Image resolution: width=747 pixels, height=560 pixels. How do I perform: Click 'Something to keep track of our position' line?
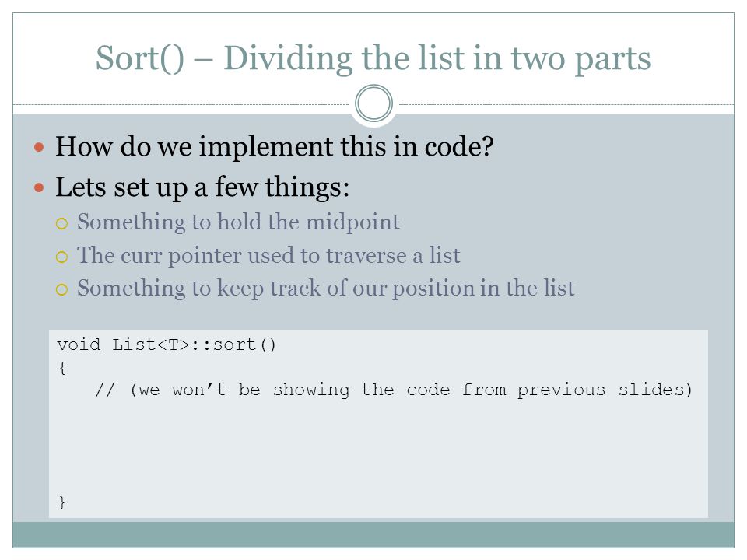pos(326,289)
